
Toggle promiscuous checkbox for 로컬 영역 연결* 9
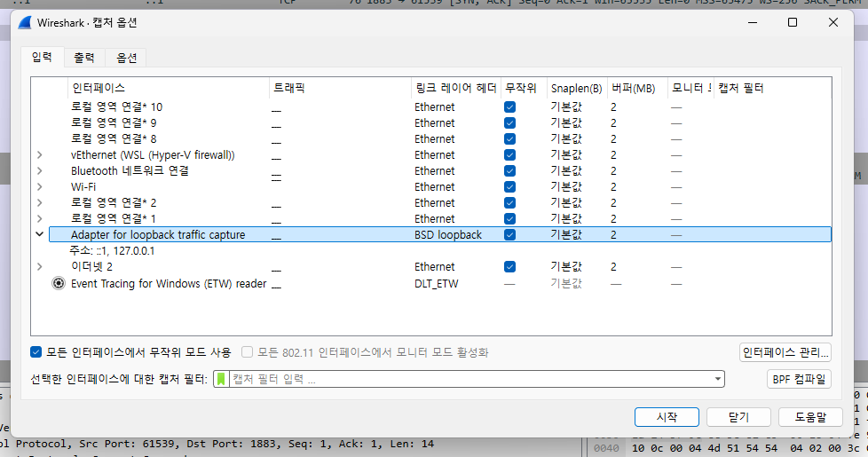pos(509,122)
